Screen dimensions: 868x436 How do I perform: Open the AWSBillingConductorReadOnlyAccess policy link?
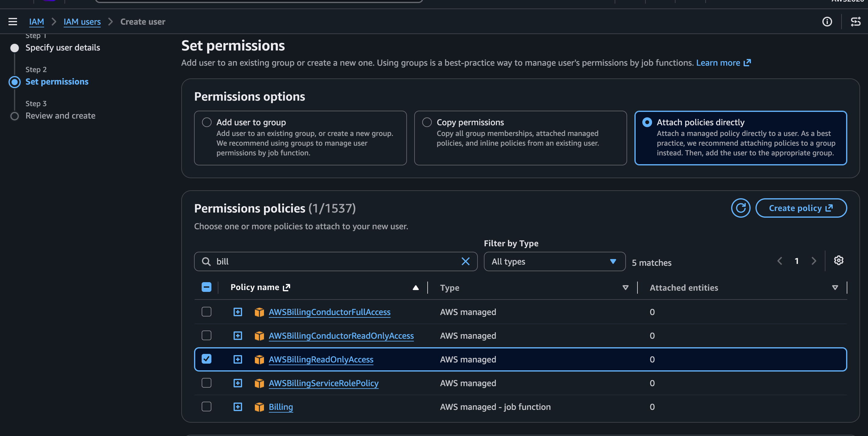pos(341,336)
